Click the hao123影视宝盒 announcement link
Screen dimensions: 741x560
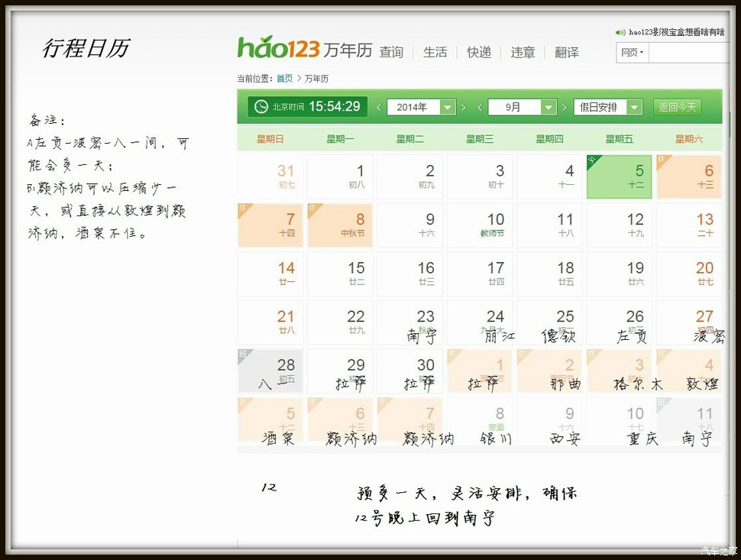tap(676, 32)
